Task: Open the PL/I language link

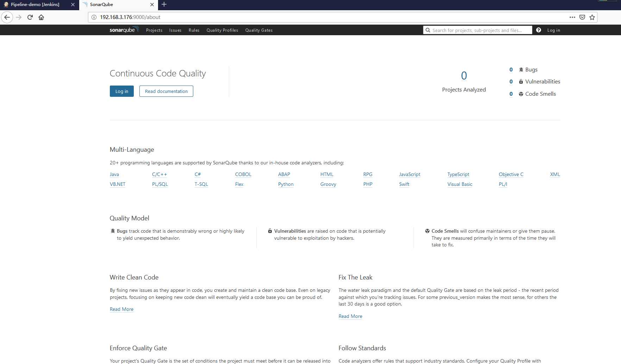Action: (x=503, y=184)
